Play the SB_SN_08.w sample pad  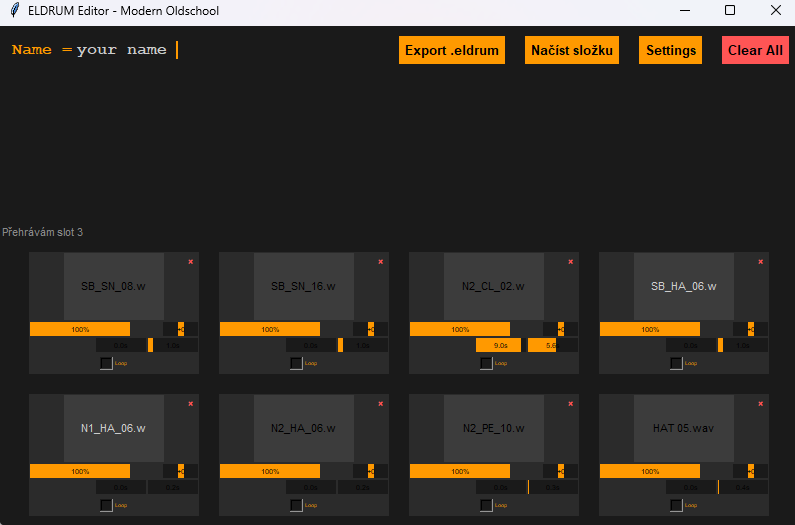point(114,287)
